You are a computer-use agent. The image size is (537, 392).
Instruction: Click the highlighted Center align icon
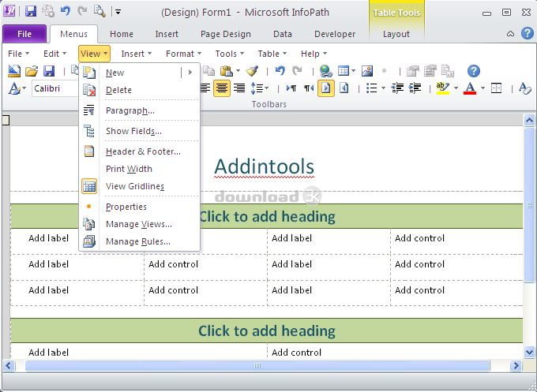[222, 88]
